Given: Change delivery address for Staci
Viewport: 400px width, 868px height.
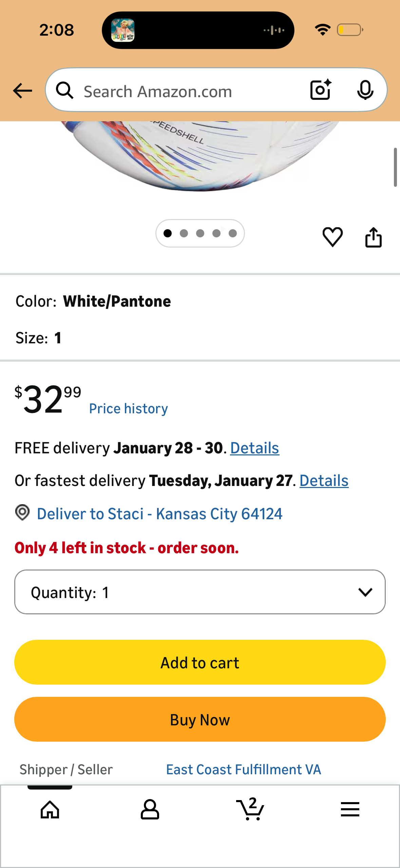Looking at the screenshot, I should pyautogui.click(x=159, y=514).
